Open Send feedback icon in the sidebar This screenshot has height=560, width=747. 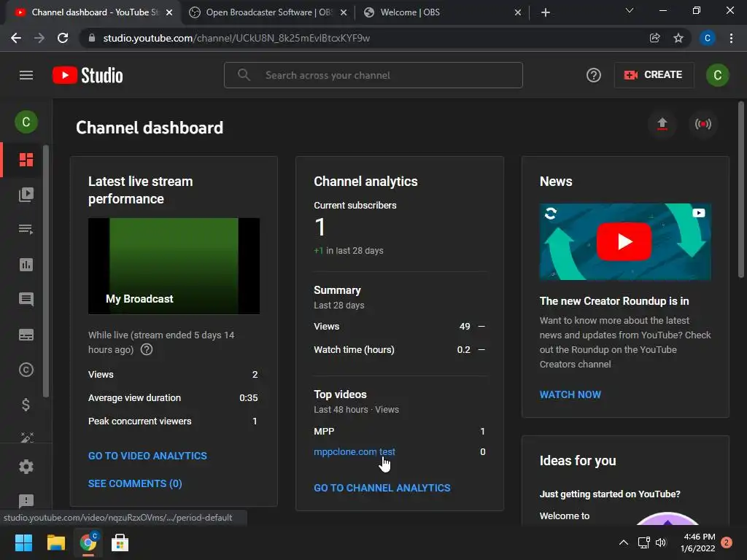click(x=26, y=501)
